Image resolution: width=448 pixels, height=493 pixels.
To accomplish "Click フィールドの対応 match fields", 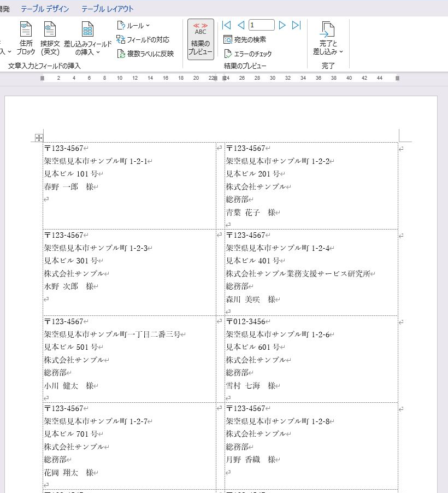I will [143, 39].
